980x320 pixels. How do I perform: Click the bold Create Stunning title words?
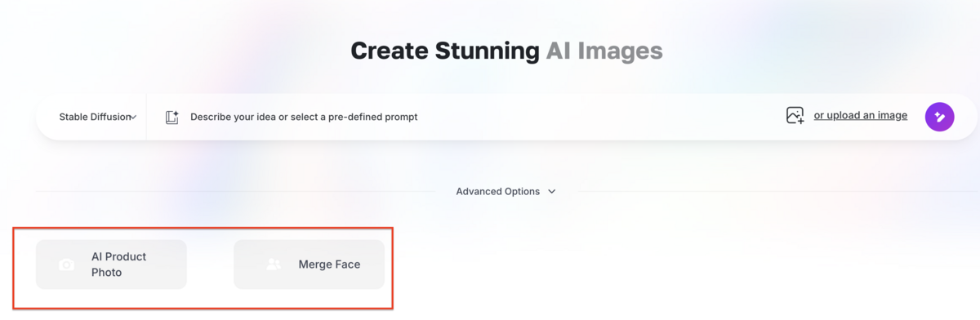445,51
